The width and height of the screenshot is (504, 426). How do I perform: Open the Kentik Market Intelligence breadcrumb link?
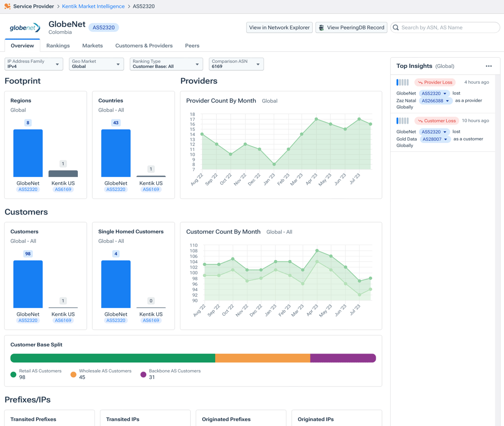93,6
